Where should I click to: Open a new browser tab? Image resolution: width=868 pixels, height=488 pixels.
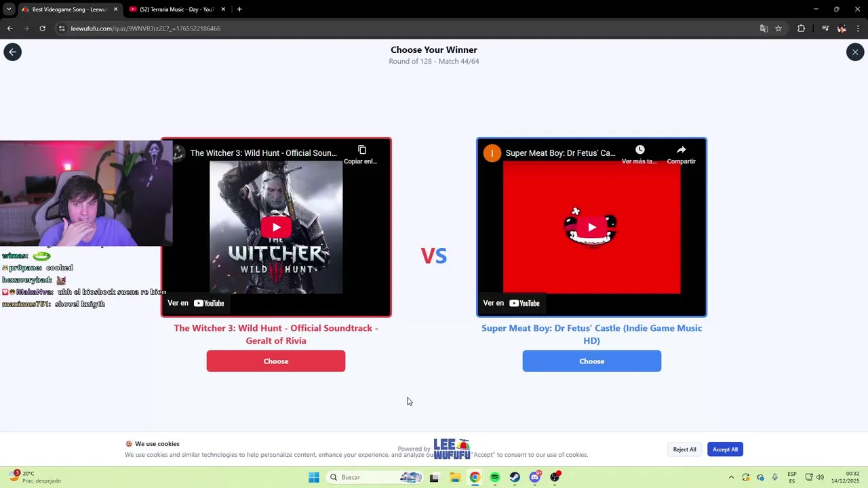coord(239,9)
